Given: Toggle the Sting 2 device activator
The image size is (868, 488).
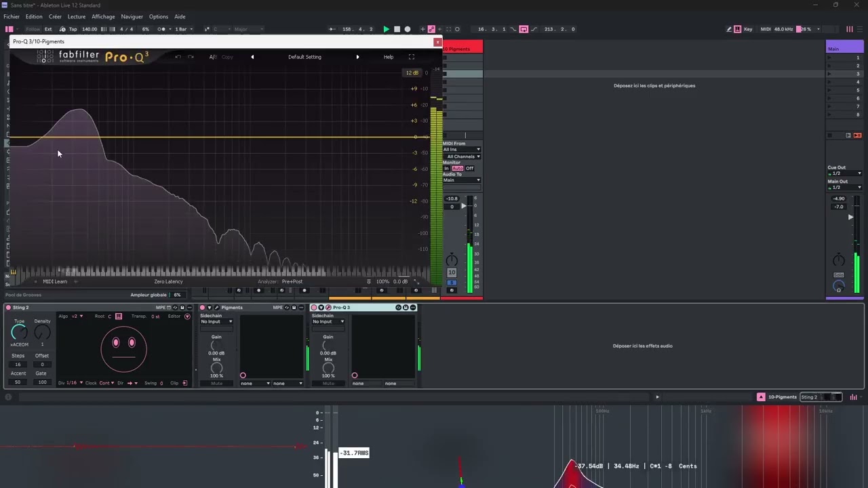Looking at the screenshot, I should click(9, 308).
